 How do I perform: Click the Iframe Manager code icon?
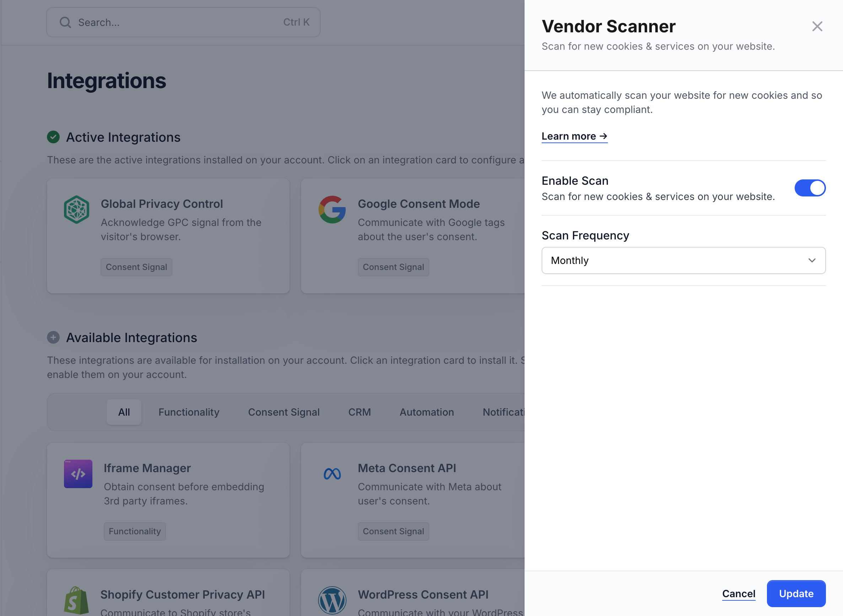click(78, 474)
